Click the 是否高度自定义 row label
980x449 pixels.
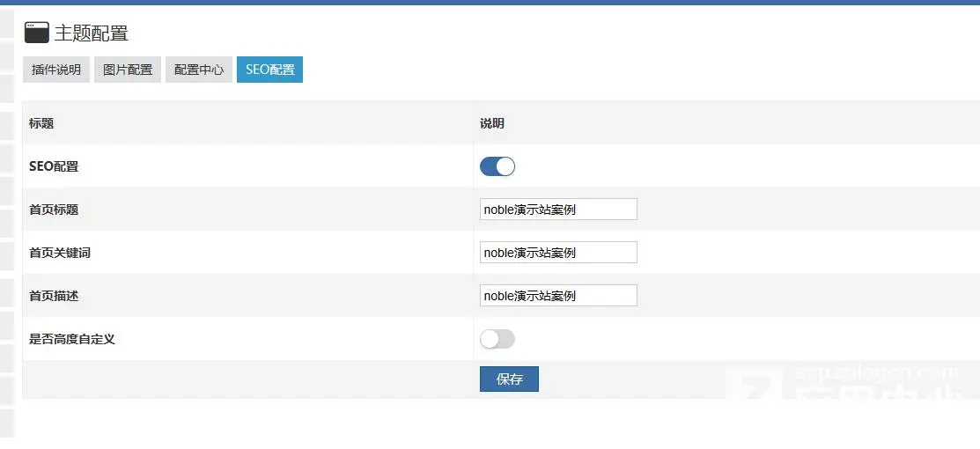72,339
